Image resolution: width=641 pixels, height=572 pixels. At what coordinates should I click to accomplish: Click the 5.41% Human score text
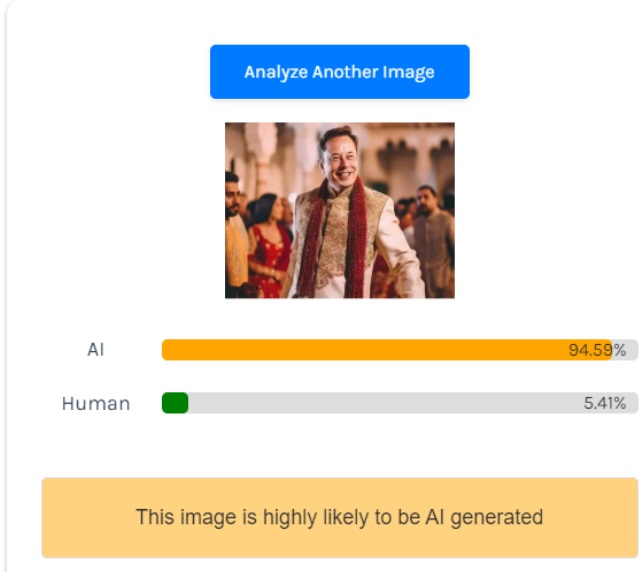pos(605,404)
